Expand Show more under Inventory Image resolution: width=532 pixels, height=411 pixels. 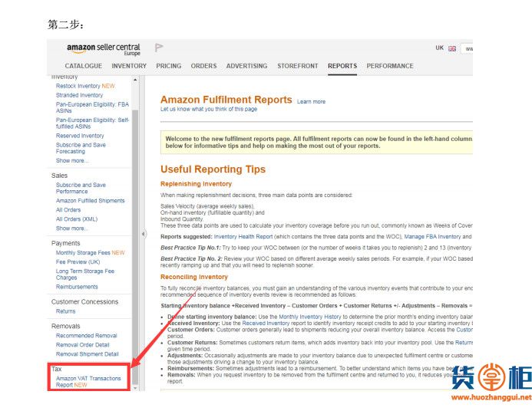coord(72,160)
